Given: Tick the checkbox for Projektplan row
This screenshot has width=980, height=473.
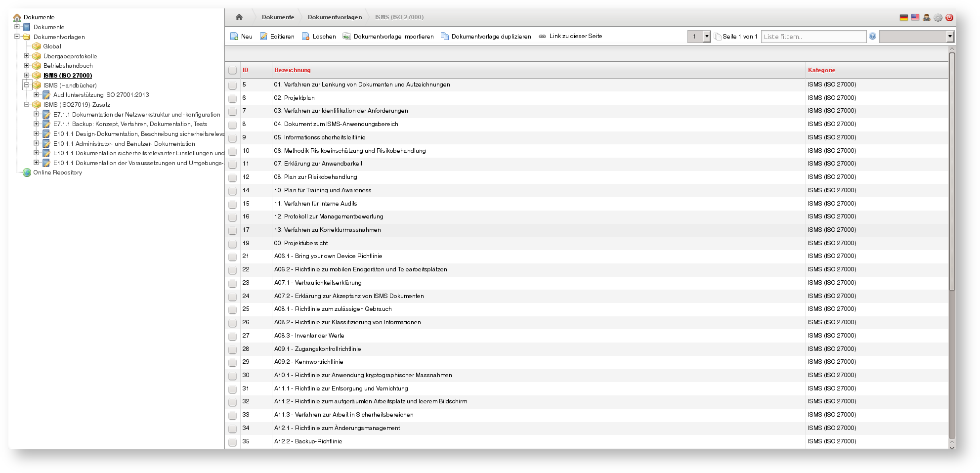Looking at the screenshot, I should click(x=232, y=98).
